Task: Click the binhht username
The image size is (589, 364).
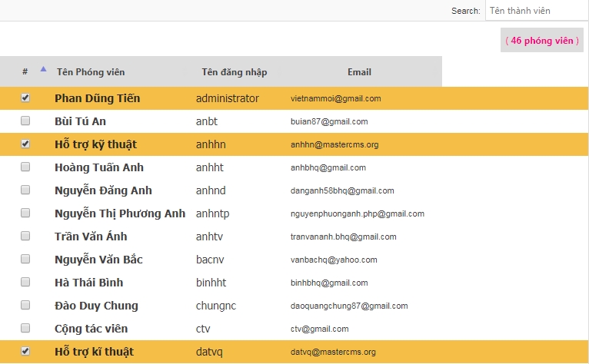Action: pyautogui.click(x=211, y=283)
